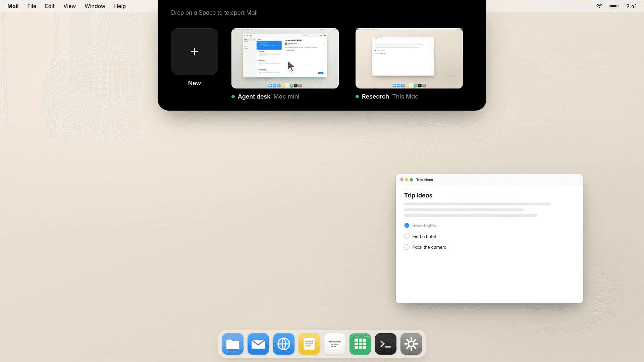
Task: Open the Edit menu
Action: click(50, 6)
